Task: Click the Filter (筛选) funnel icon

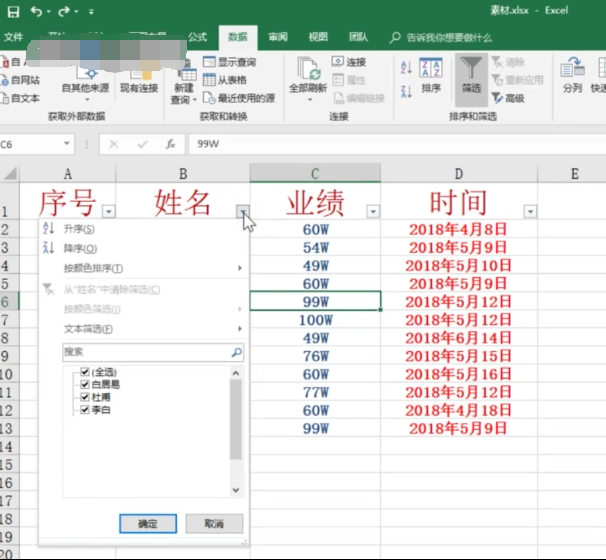Action: pyautogui.click(x=471, y=69)
